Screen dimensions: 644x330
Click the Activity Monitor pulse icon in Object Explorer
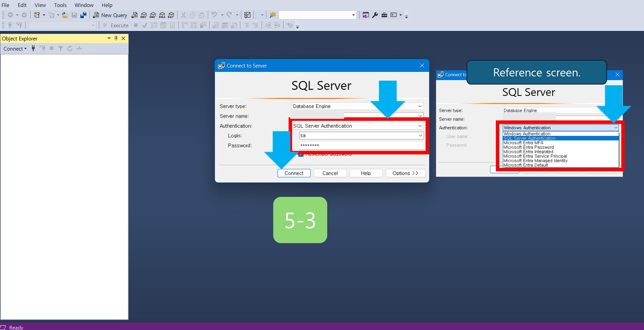point(79,48)
